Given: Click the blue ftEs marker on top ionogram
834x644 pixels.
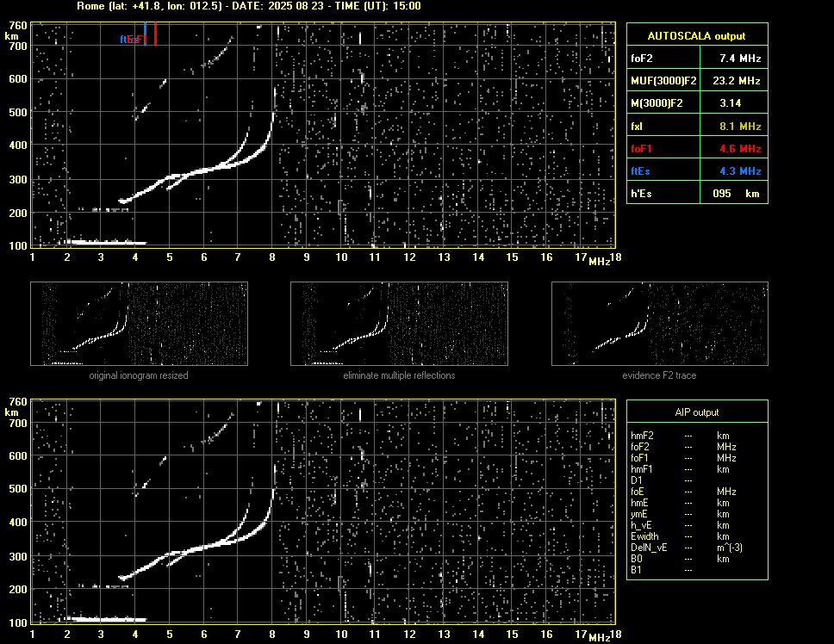Looking at the screenshot, I should pyautogui.click(x=146, y=34).
